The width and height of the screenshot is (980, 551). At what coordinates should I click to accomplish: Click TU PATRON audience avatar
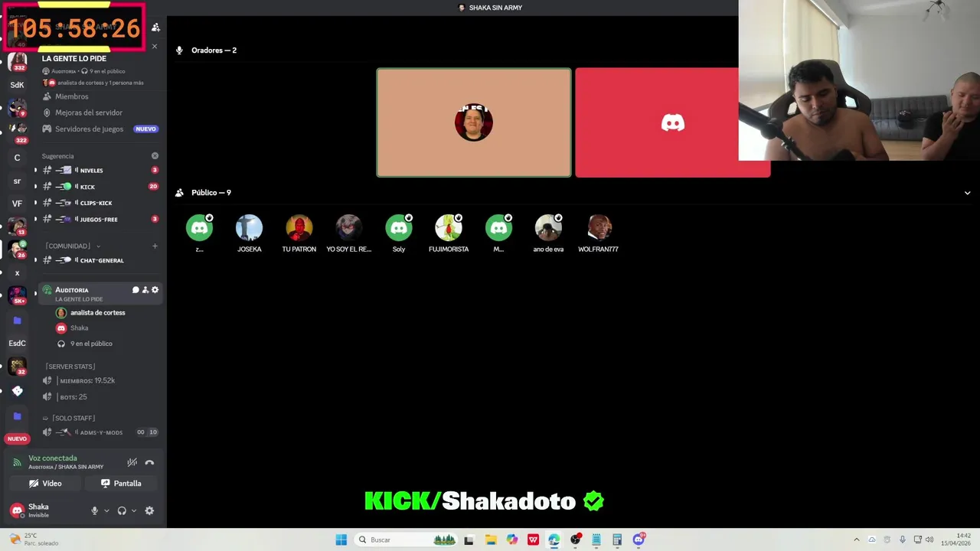[299, 228]
